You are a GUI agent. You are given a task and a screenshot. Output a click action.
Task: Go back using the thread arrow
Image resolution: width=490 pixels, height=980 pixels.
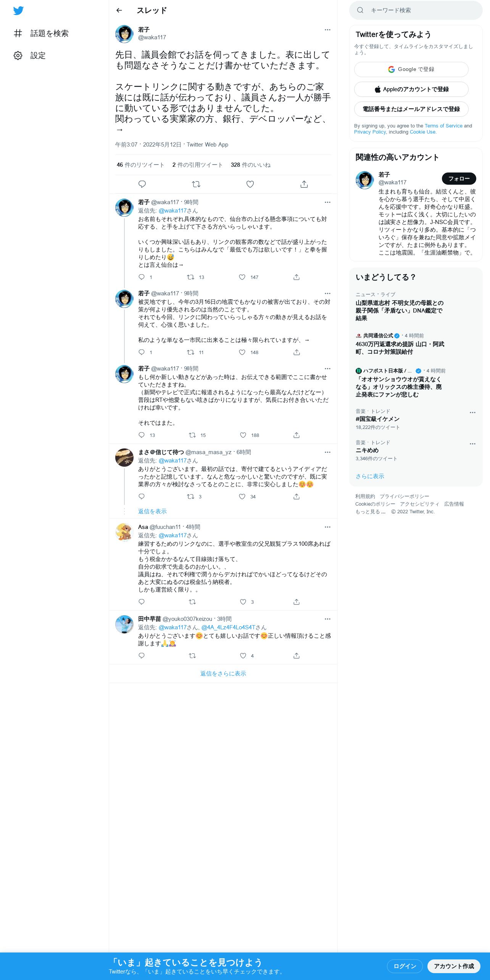(x=119, y=10)
